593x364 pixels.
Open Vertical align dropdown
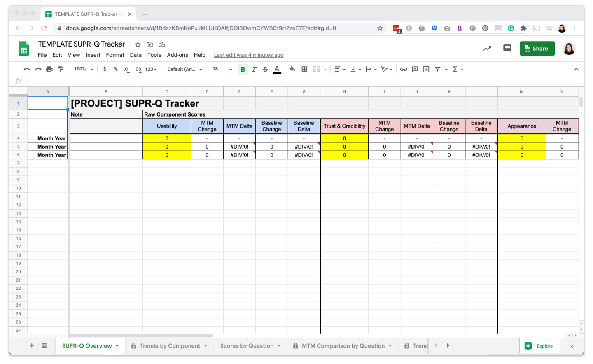tap(355, 69)
